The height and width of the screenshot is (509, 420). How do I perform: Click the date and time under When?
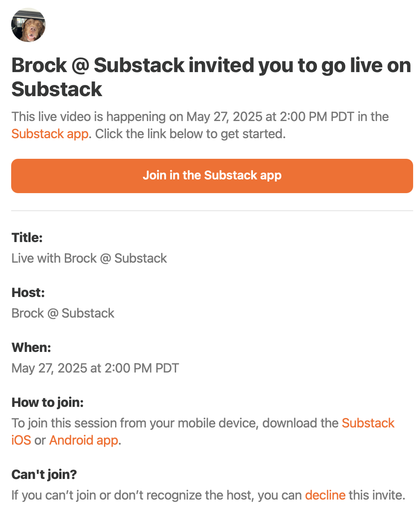click(95, 368)
